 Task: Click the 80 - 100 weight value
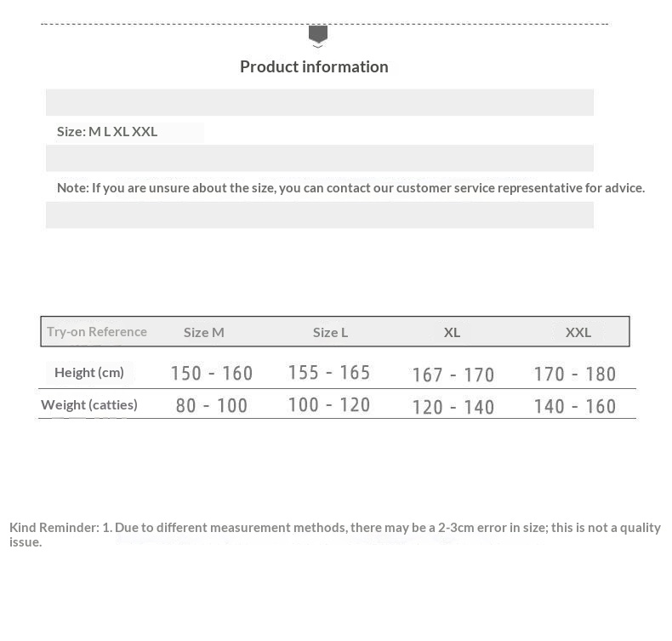[212, 406]
